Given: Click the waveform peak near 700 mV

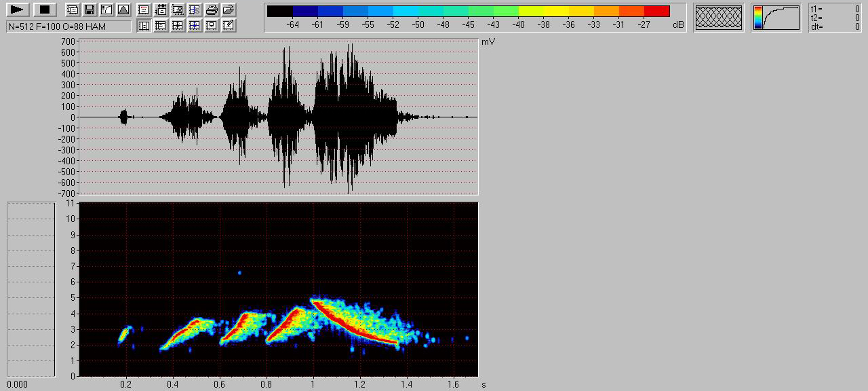Looking at the screenshot, I should (351, 48).
